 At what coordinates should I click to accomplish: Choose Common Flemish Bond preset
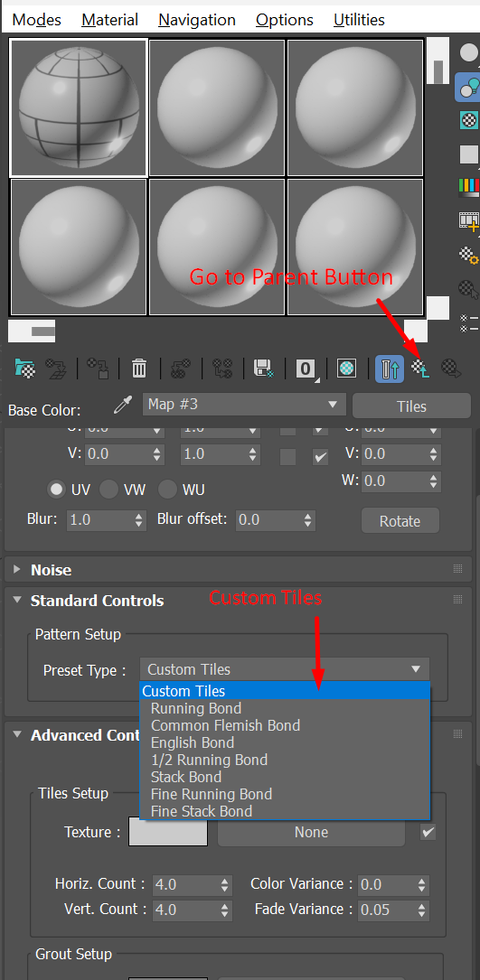coord(285,725)
